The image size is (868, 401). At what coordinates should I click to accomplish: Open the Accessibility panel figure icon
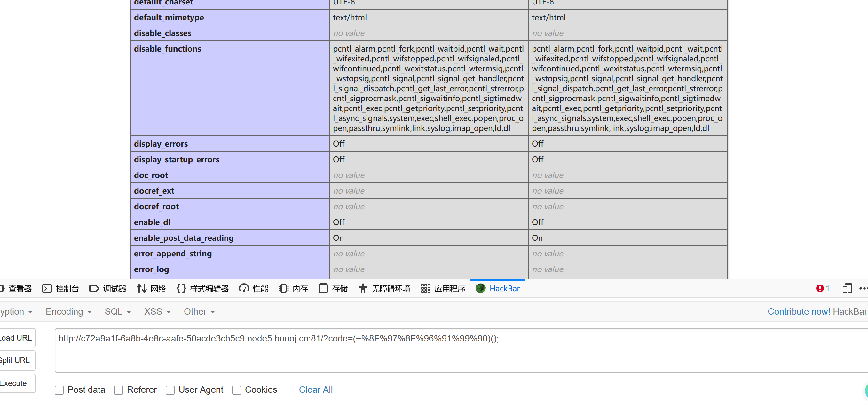coord(363,288)
